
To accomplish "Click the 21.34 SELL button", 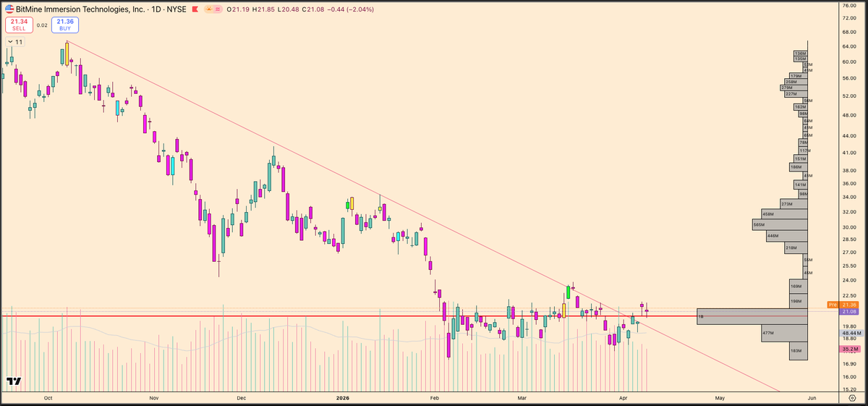I will click(x=19, y=25).
